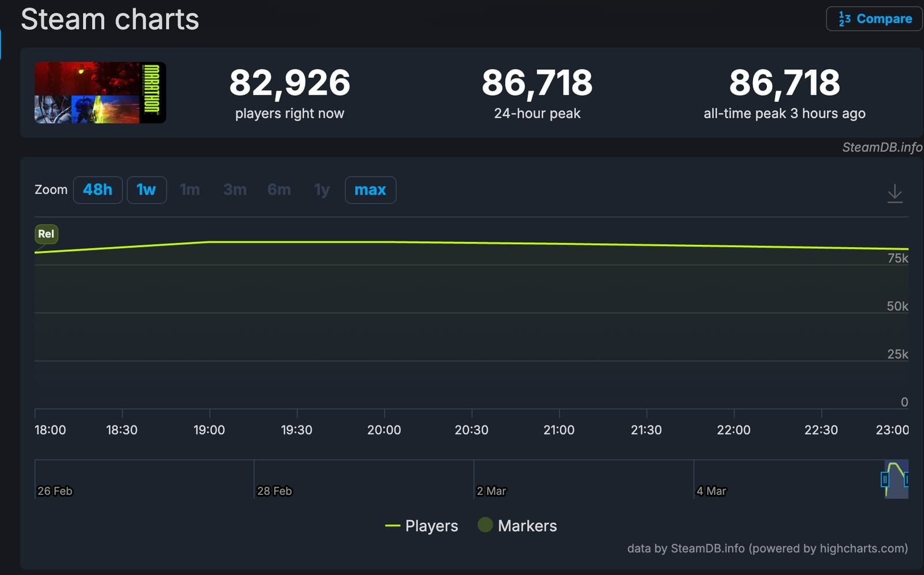This screenshot has height=575, width=924.
Task: Select the 1y zoom option
Action: [321, 189]
